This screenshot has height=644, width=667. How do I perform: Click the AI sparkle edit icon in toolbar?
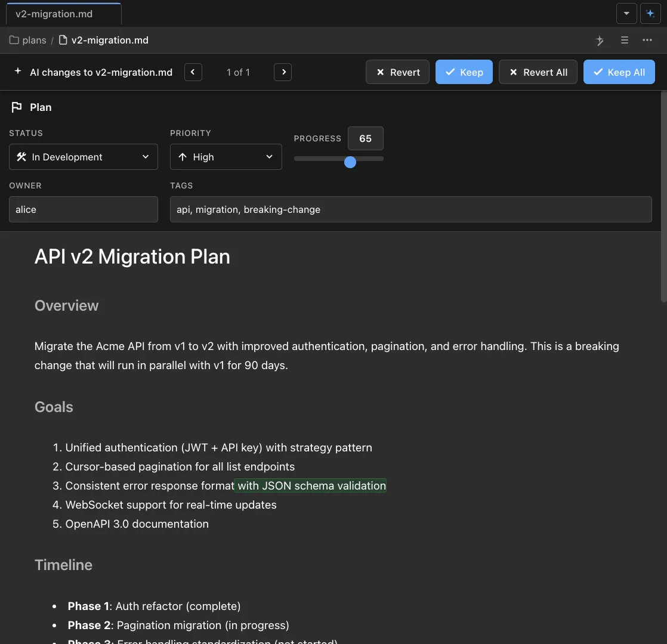click(x=600, y=40)
